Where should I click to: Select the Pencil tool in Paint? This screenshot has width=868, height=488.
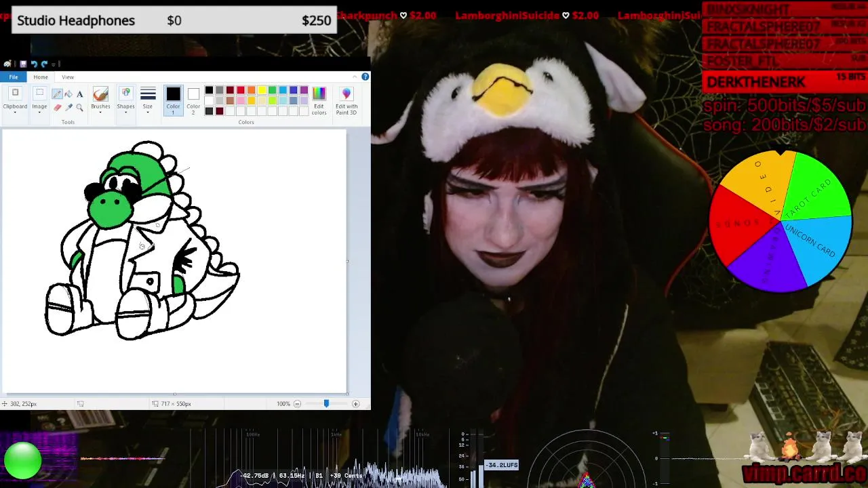point(58,94)
